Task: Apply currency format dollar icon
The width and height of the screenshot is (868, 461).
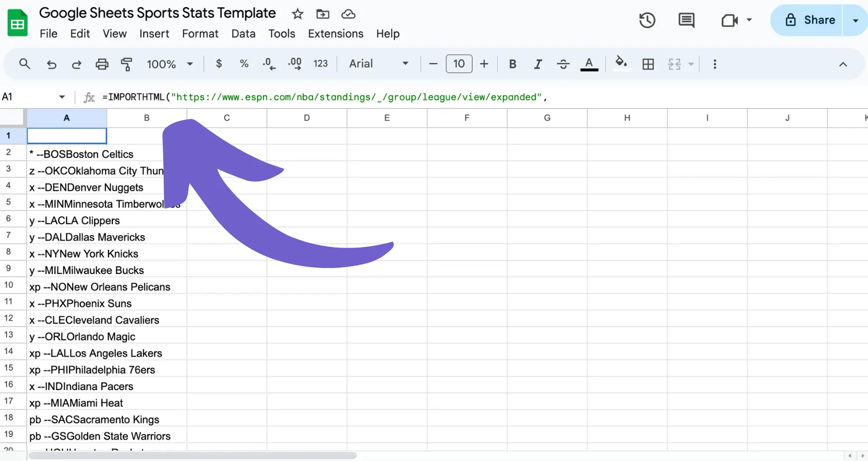Action: coord(219,64)
